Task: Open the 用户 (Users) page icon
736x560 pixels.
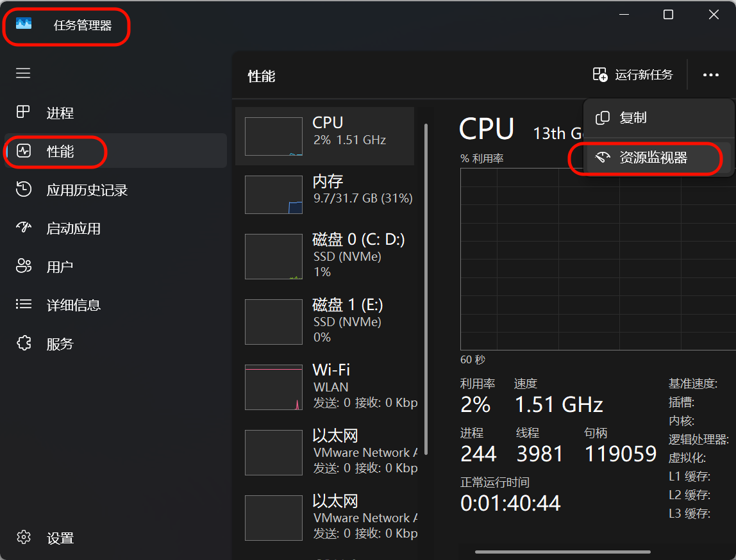Action: click(23, 267)
